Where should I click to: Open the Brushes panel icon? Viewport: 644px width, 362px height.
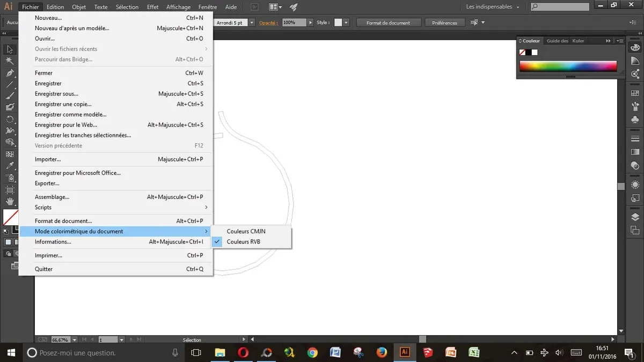pyautogui.click(x=635, y=106)
